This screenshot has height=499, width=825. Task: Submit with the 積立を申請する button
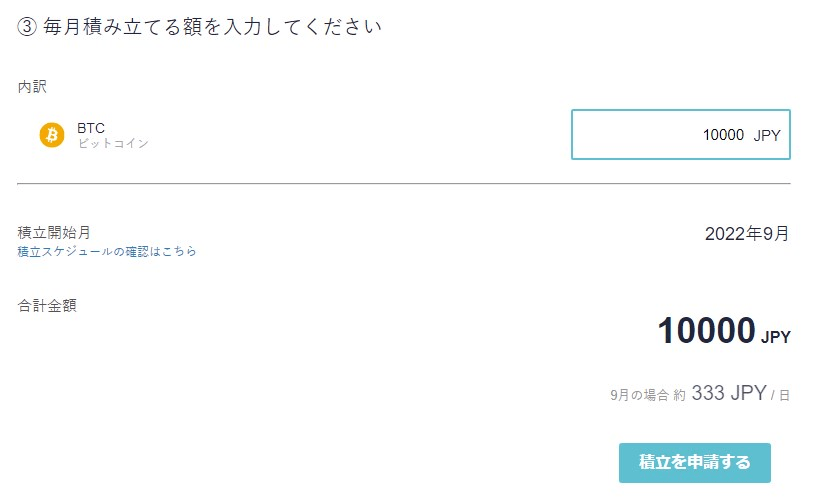(x=695, y=462)
